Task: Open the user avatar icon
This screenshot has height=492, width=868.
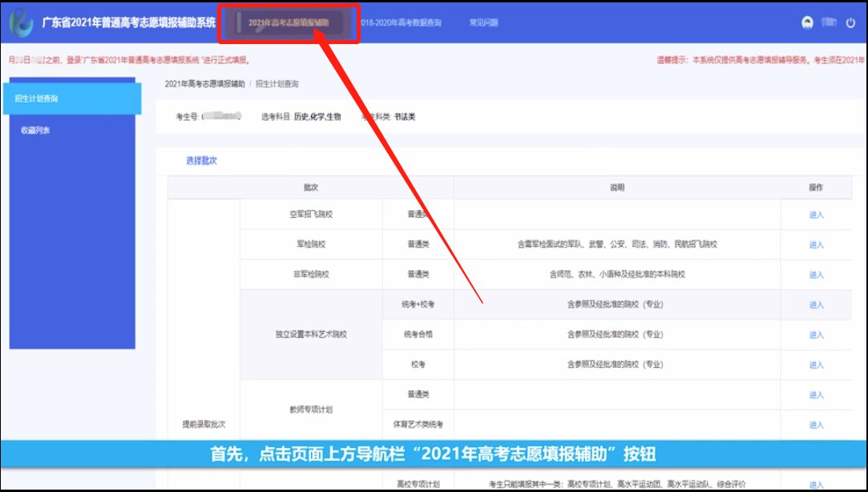Action: coord(808,22)
